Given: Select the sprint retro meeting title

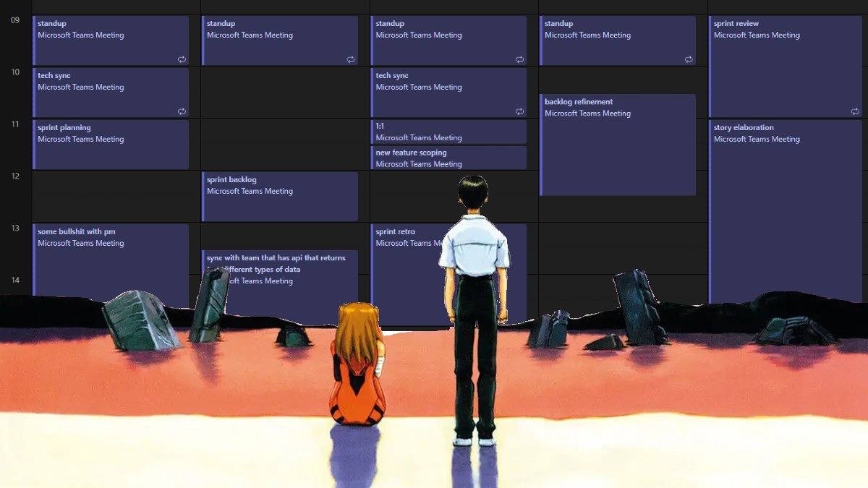Looking at the screenshot, I should click(396, 232).
